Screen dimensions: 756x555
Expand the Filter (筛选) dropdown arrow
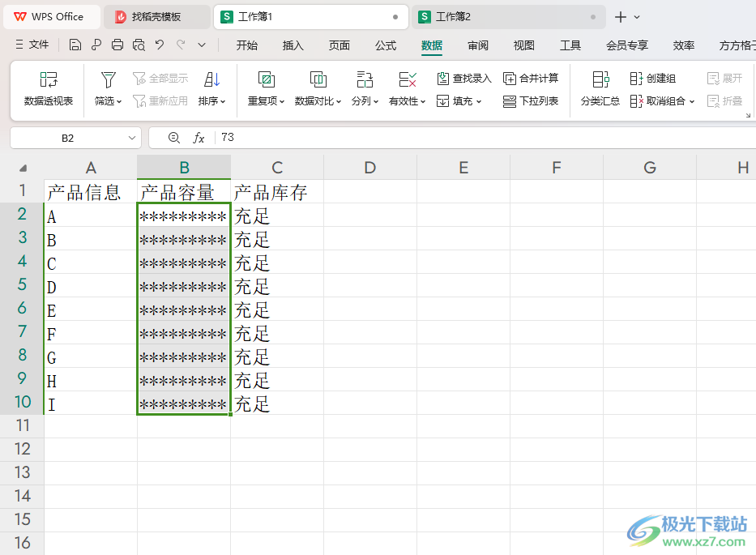pos(119,102)
